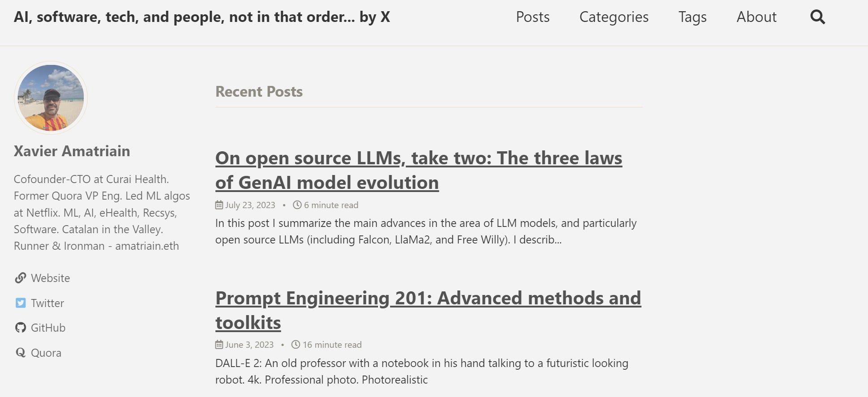Click the Quora icon in the sidebar
This screenshot has width=868, height=397.
(x=20, y=353)
